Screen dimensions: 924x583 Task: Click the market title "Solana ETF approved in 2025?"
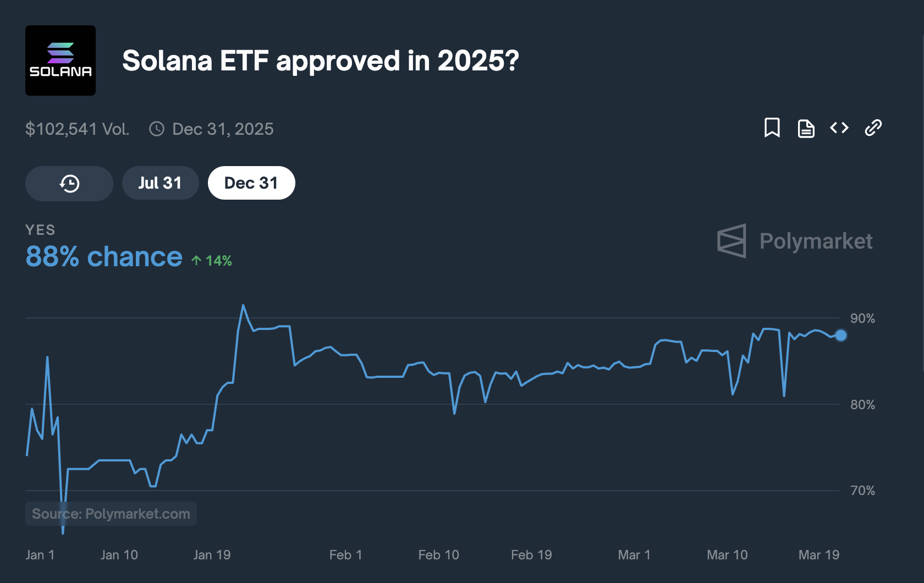(x=320, y=61)
